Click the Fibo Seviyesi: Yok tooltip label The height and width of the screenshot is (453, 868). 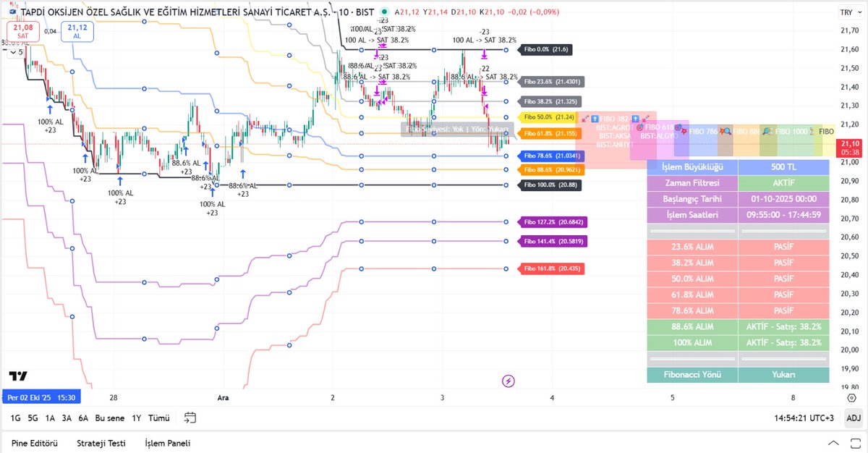(x=457, y=130)
